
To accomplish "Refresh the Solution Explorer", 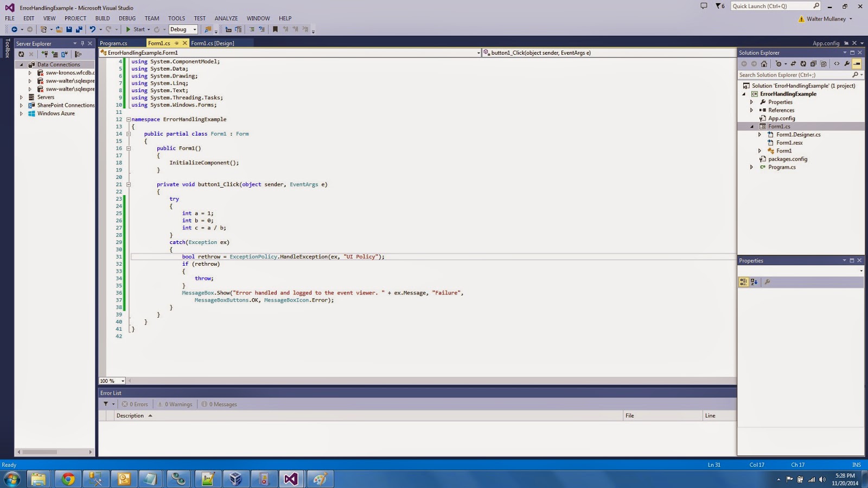I will coord(803,63).
